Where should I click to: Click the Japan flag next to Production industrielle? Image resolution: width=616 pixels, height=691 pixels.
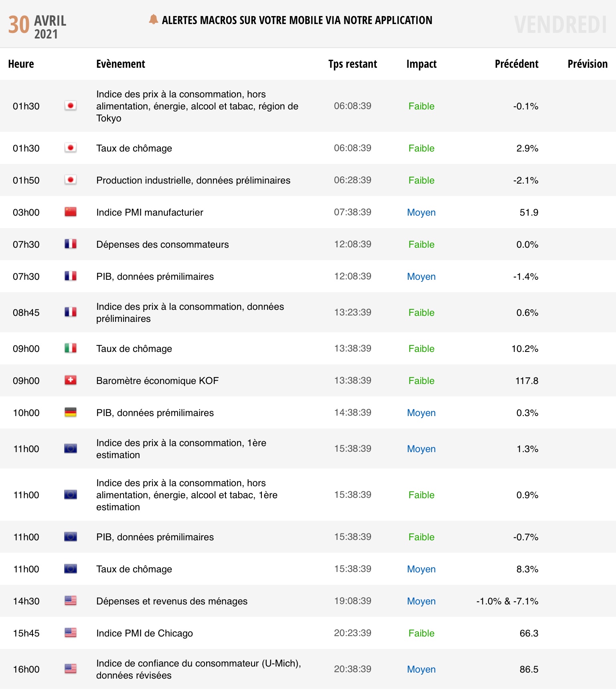pos(71,180)
